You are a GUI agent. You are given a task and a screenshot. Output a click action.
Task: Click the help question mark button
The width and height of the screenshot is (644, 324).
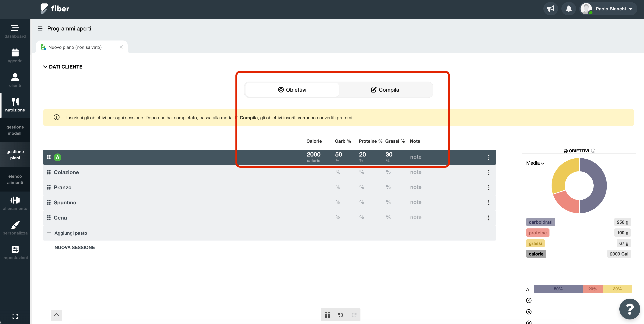tap(629, 309)
